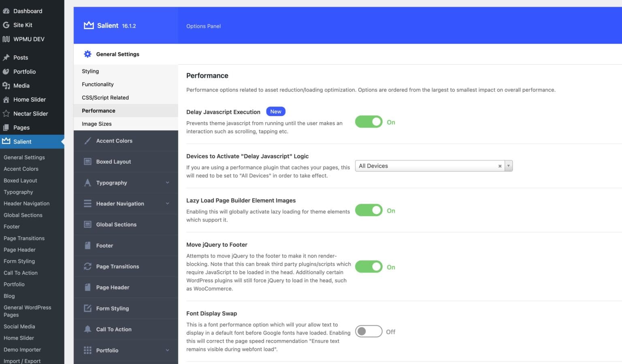The height and width of the screenshot is (364, 622).
Task: Open the All Devices dropdown
Action: pos(509,166)
